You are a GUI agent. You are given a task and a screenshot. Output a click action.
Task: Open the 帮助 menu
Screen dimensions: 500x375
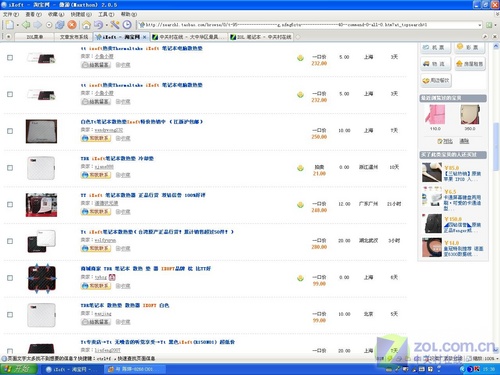point(129,14)
